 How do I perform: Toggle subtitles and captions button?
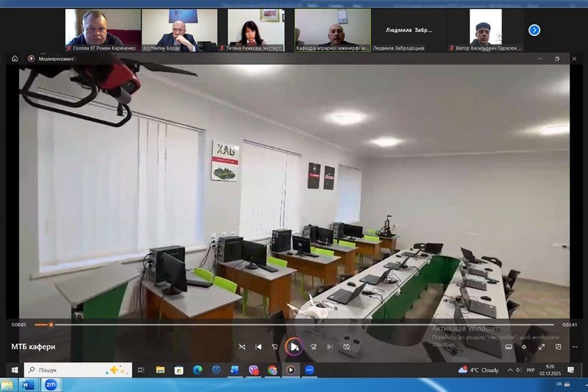(x=507, y=347)
